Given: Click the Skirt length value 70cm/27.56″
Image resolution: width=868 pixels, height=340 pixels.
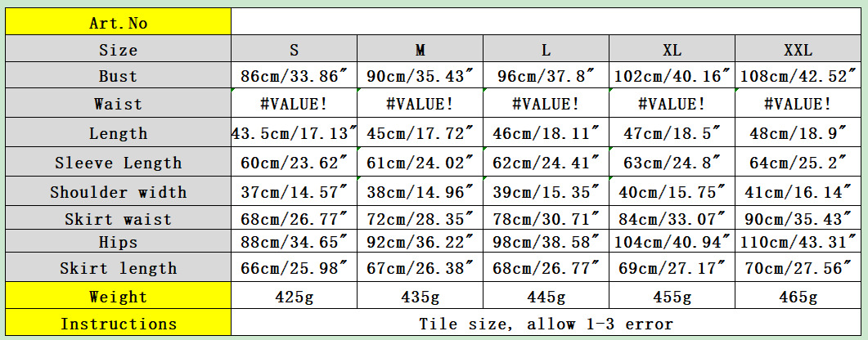Looking at the screenshot, I should click(x=798, y=268).
